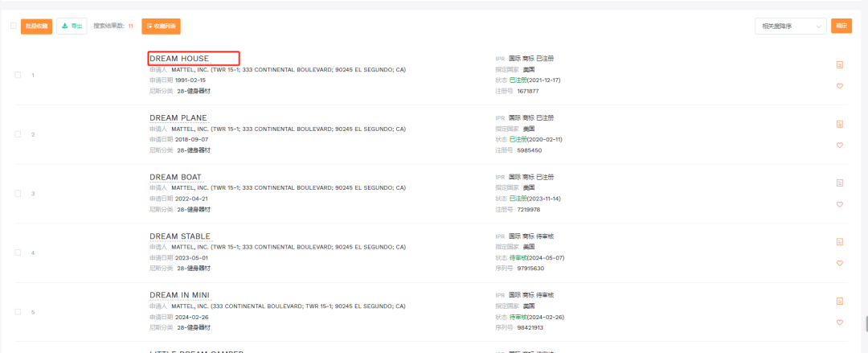
Task: Click status 已注册(2020-02-11)
Action: 534,140
